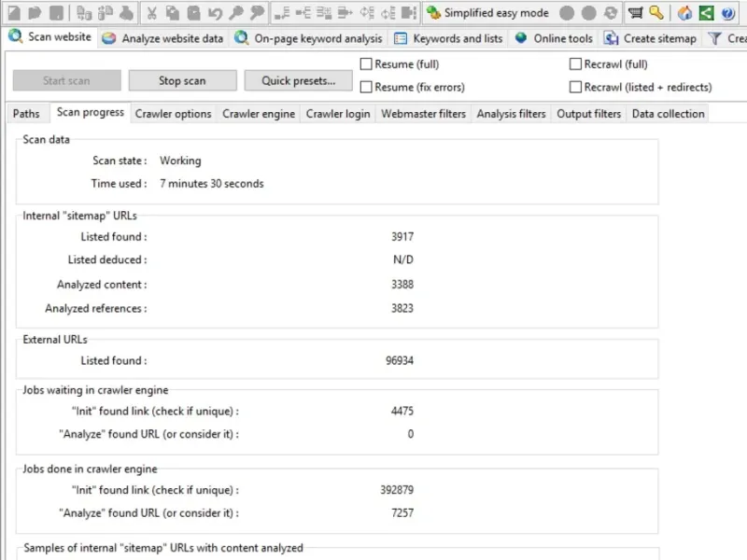
Task: Open the Output filters sub-tab
Action: click(589, 114)
